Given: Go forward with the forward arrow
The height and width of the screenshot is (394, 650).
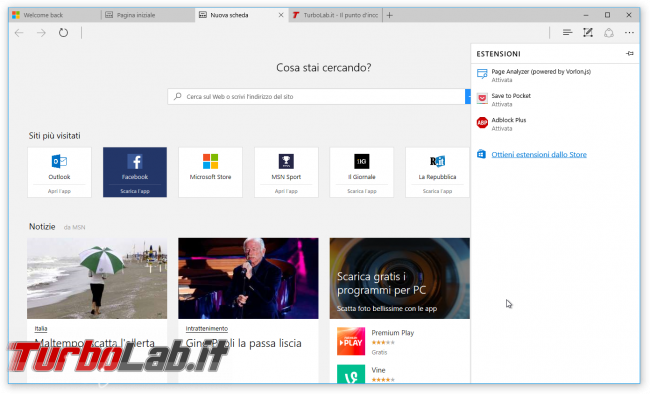Looking at the screenshot, I should [x=41, y=33].
